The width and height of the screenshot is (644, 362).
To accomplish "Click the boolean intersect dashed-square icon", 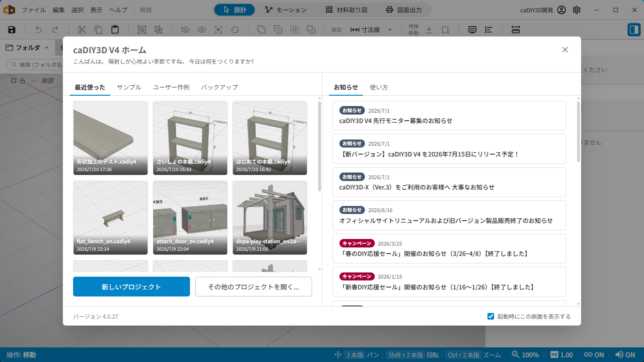I will [x=295, y=30].
